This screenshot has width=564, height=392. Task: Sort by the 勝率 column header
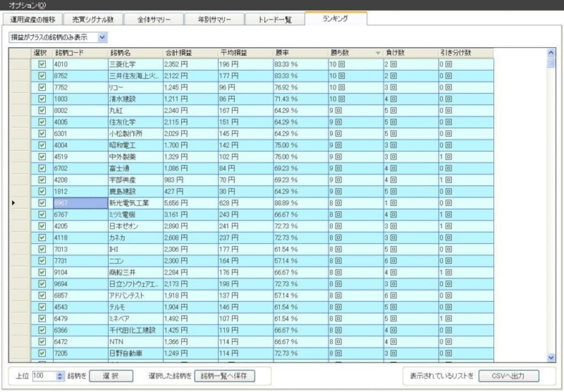pyautogui.click(x=301, y=53)
